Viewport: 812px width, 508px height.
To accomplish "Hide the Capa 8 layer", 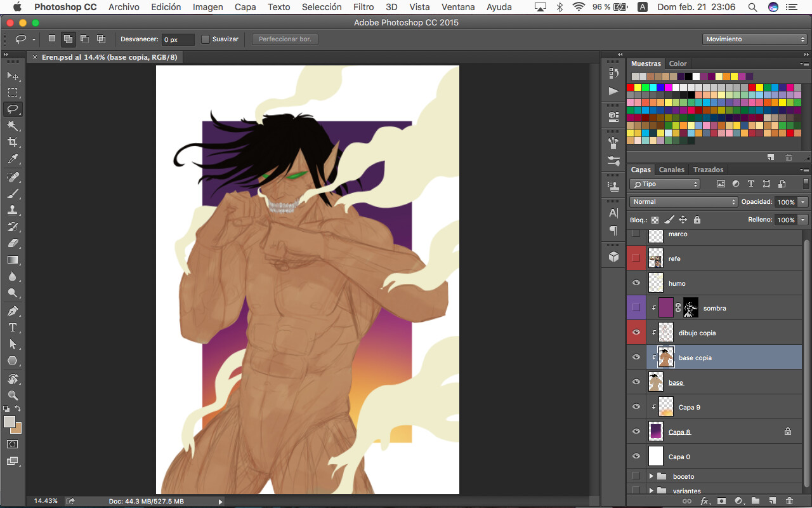I will pos(636,432).
